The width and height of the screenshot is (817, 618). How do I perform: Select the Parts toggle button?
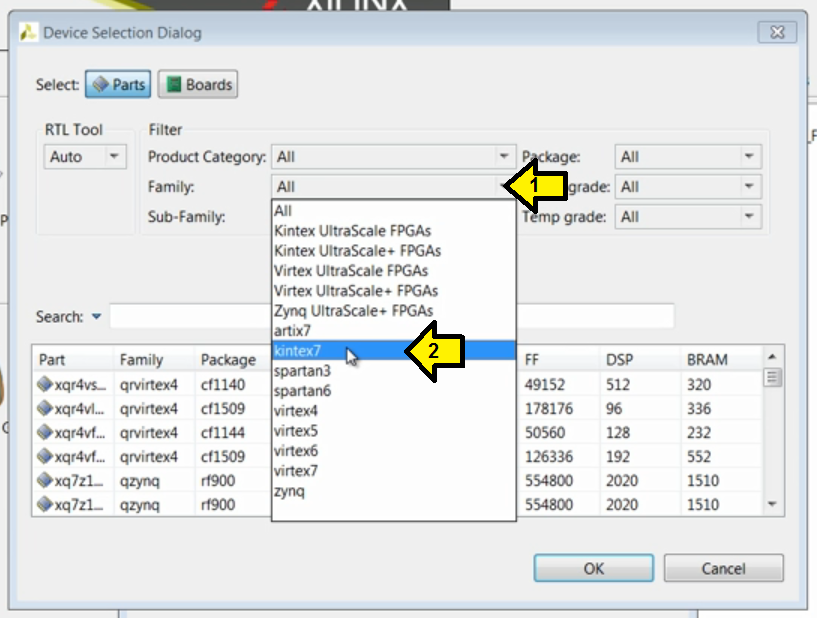pos(118,84)
